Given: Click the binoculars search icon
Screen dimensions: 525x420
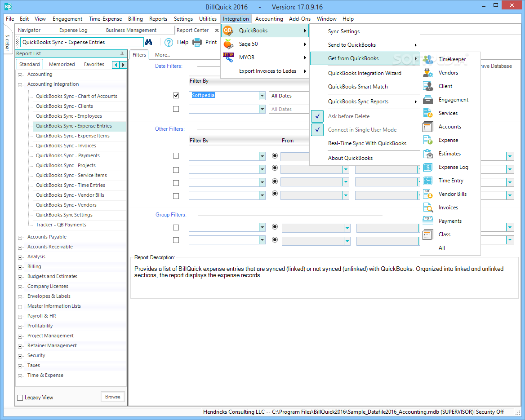Looking at the screenshot, I should [x=149, y=42].
